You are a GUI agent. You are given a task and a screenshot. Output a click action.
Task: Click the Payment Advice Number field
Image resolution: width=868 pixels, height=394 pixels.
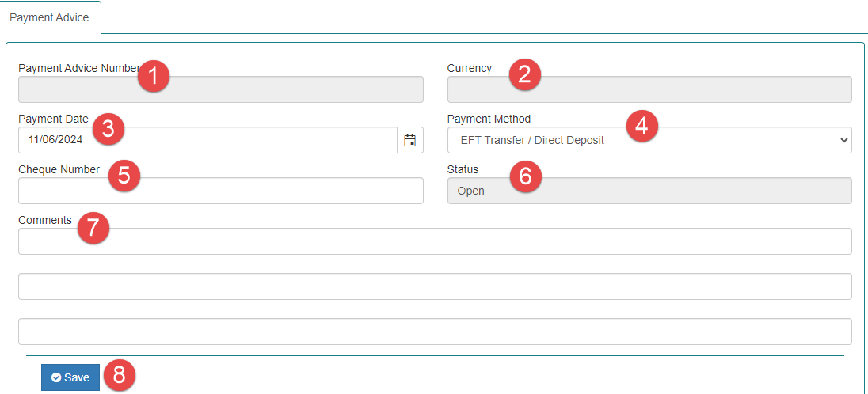[220, 90]
